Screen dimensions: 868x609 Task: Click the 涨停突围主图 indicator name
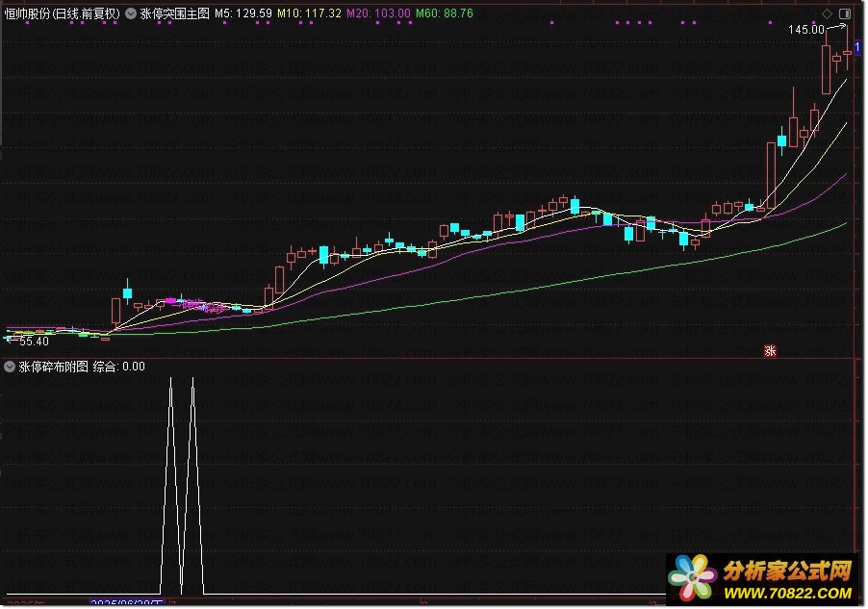[x=174, y=13]
